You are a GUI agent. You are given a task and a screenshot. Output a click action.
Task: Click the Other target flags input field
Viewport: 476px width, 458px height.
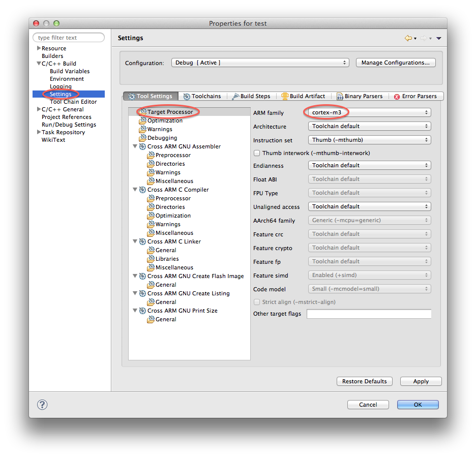[369, 314]
